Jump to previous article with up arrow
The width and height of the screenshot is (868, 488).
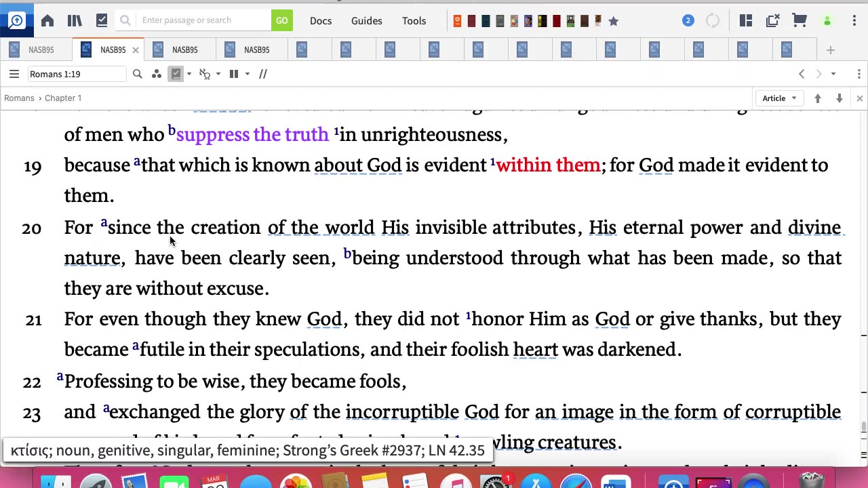click(818, 98)
